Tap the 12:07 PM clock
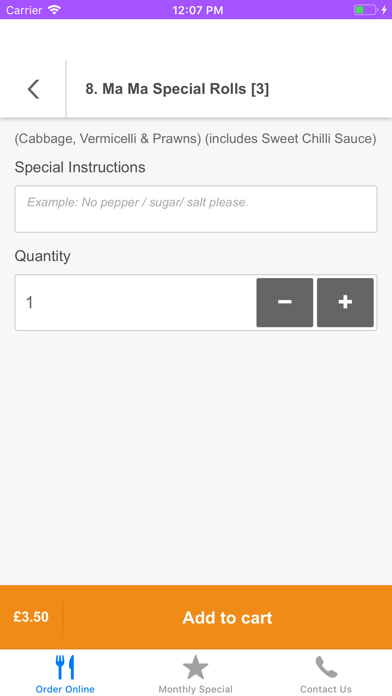Viewport: 392px width, 696px height. click(198, 10)
